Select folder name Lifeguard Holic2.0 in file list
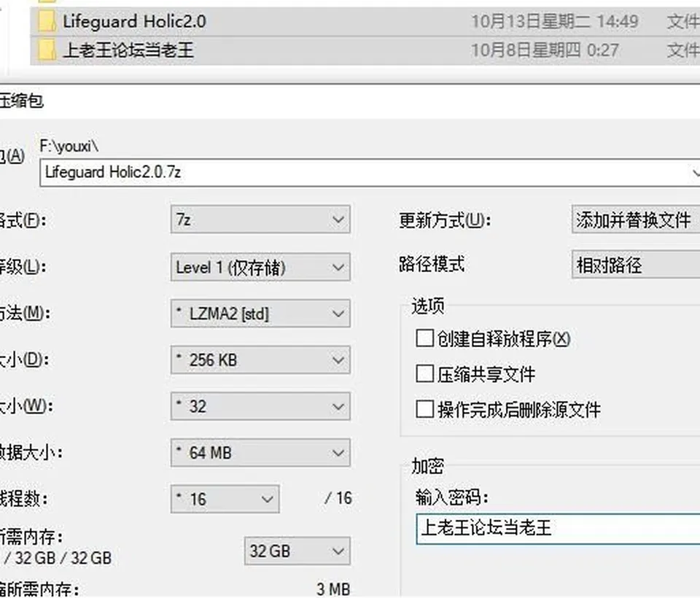Image resolution: width=700 pixels, height=598 pixels. pos(134,21)
